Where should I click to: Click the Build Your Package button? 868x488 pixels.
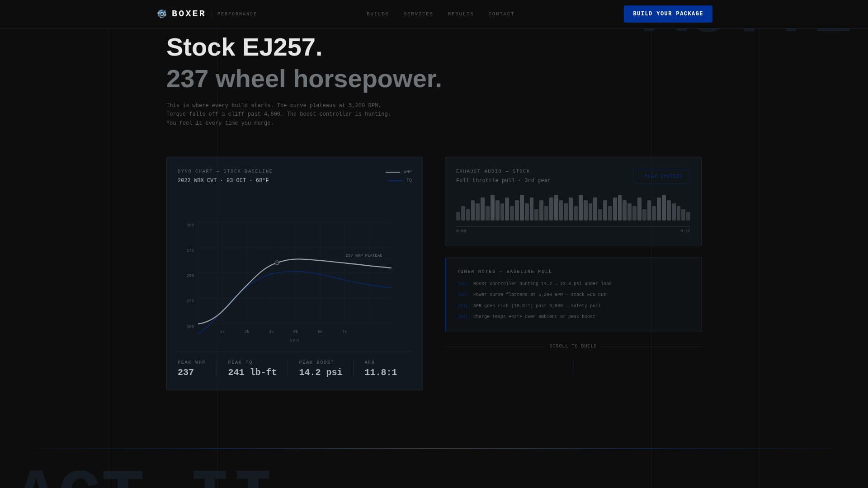tap(668, 14)
